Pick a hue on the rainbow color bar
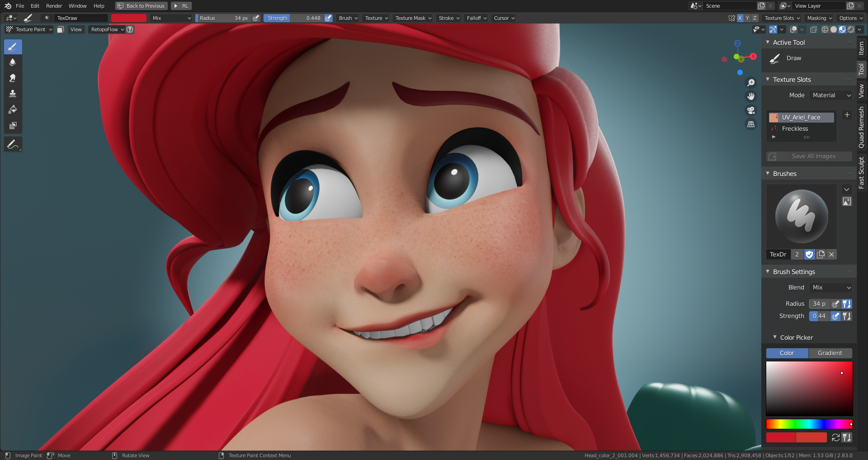This screenshot has width=868, height=460. pyautogui.click(x=809, y=424)
